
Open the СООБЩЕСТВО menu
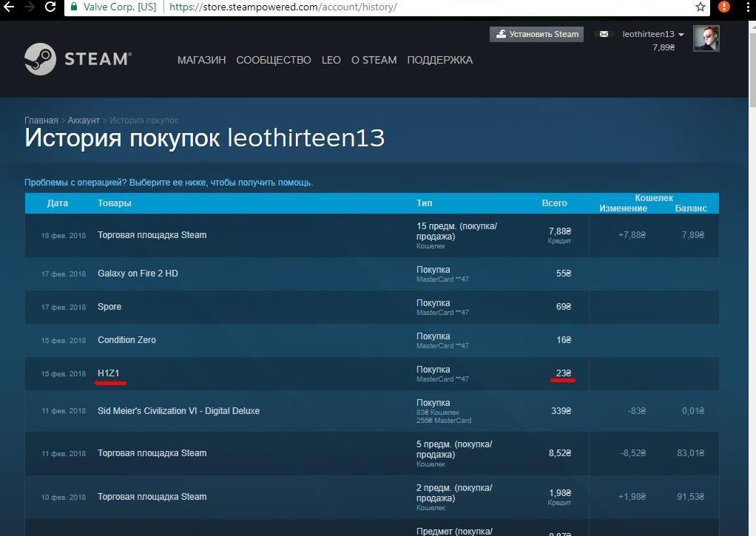pos(274,60)
